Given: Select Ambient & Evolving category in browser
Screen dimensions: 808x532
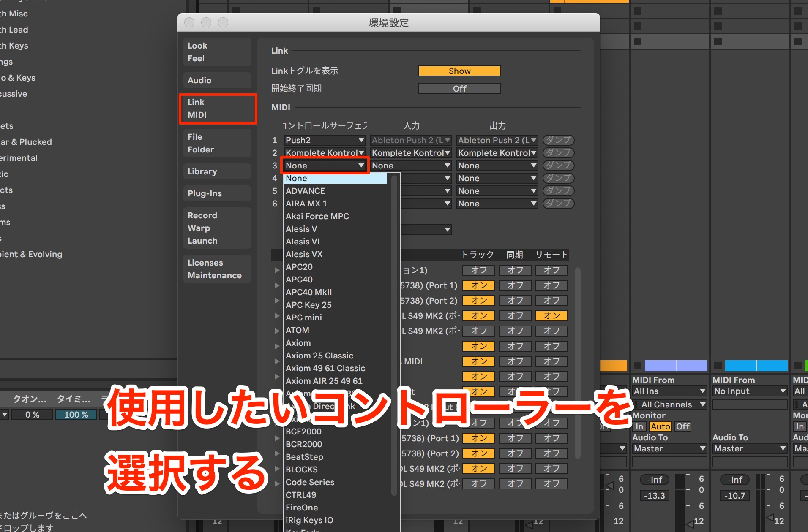Looking at the screenshot, I should (31, 254).
